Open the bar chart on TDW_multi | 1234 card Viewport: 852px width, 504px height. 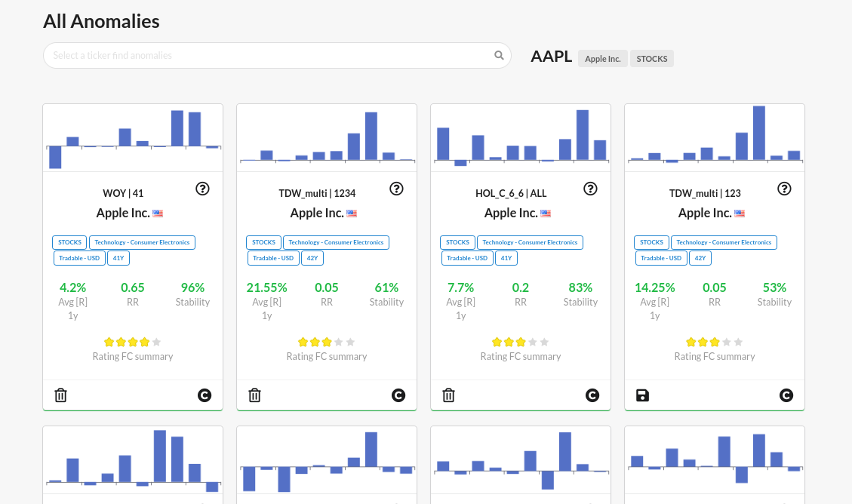click(327, 138)
